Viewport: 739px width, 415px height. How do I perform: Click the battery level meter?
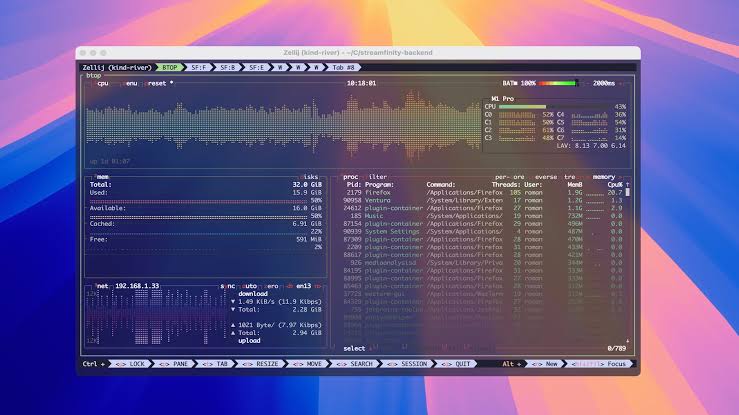pyautogui.click(x=558, y=83)
